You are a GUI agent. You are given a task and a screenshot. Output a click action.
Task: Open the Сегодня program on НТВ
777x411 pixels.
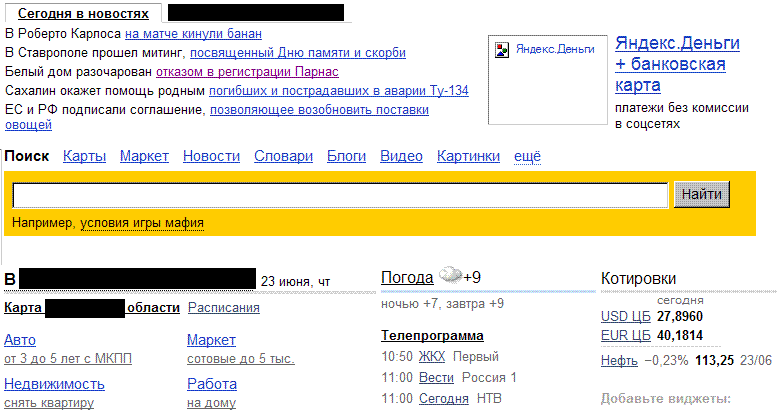(444, 399)
